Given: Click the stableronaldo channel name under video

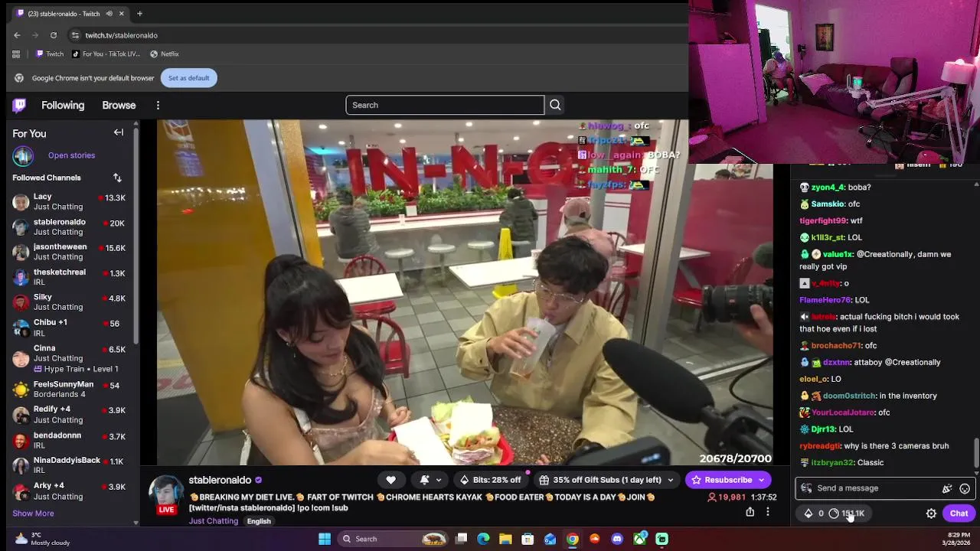Looking at the screenshot, I should [x=220, y=481].
